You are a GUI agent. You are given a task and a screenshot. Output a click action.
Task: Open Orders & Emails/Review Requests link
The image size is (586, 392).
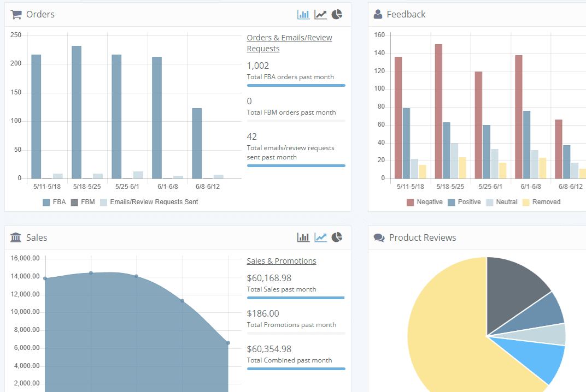coord(289,43)
